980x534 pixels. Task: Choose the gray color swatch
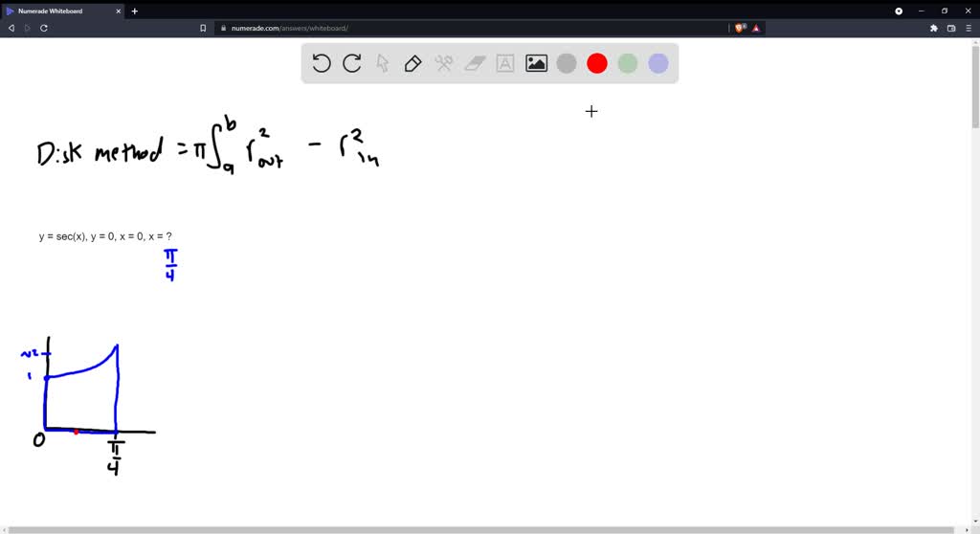[x=567, y=64]
